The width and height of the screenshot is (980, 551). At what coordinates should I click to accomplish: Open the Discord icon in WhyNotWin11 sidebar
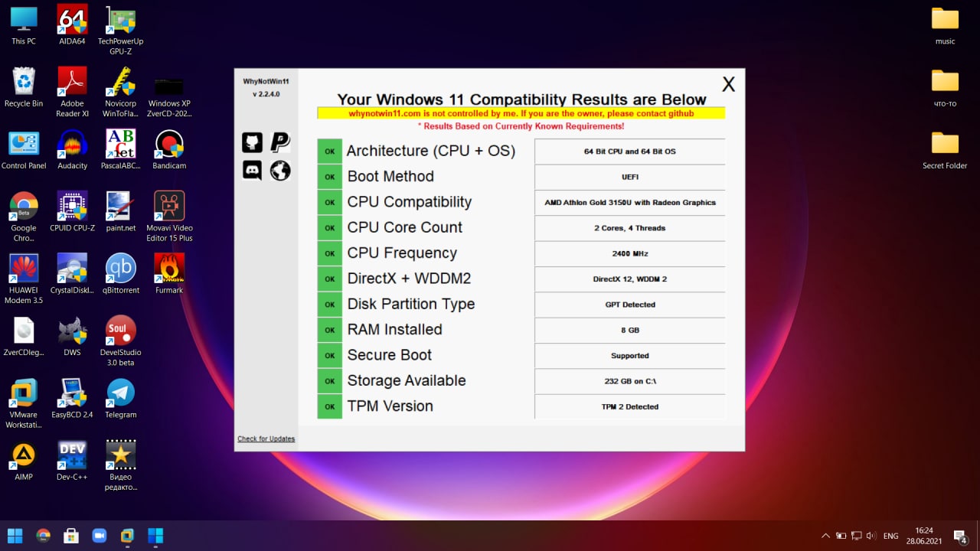(x=252, y=170)
